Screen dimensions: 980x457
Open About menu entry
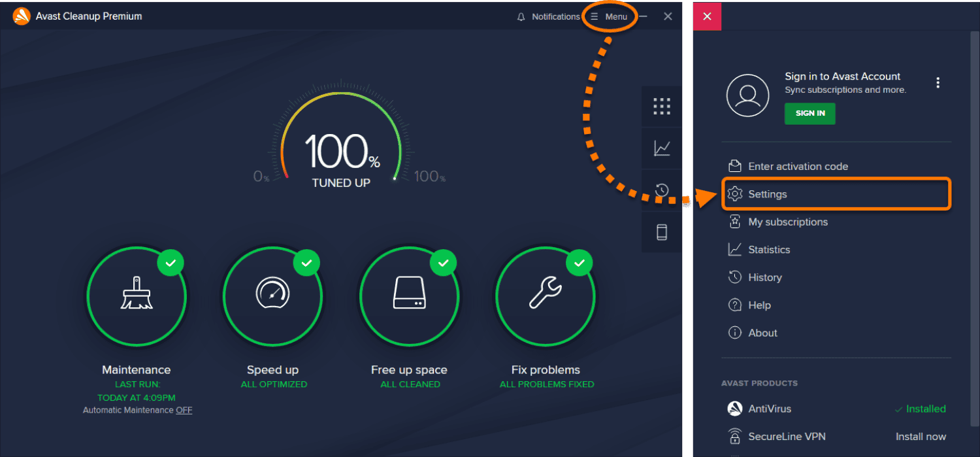click(x=762, y=333)
